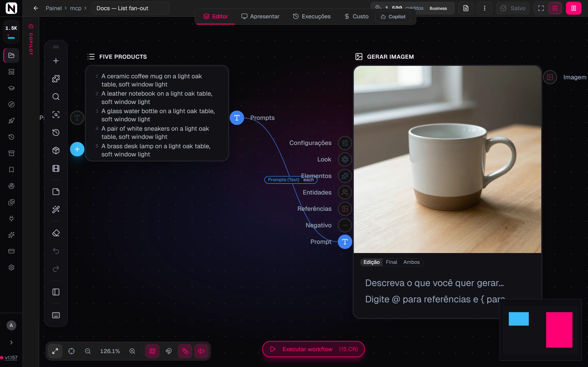Click the prompt description input field
Viewport: 588px width, 367px height.
[447, 291]
